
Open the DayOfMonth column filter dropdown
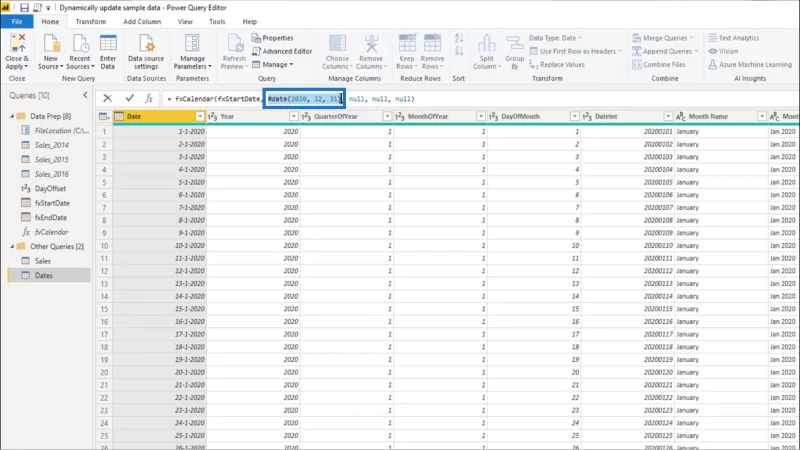[x=574, y=116]
